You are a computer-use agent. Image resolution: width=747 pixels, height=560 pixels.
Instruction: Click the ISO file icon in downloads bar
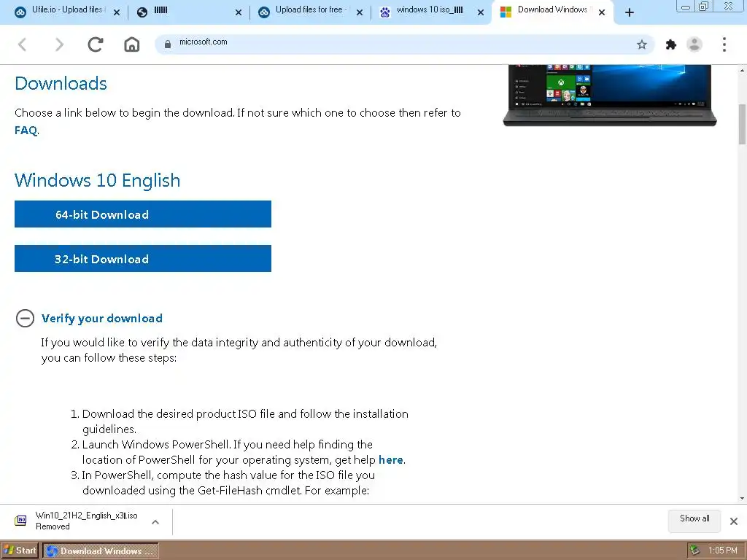pyautogui.click(x=20, y=521)
